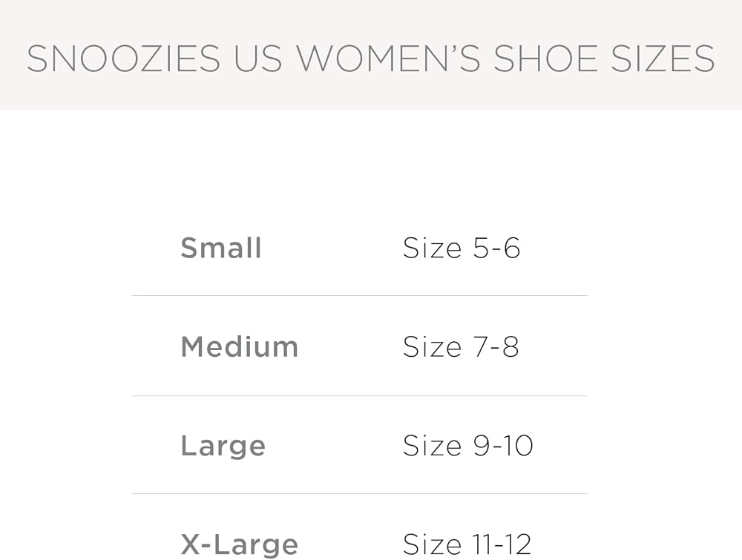This screenshot has height=560, width=742.
Task: Click the 11-12 number range
Action: 502,544
